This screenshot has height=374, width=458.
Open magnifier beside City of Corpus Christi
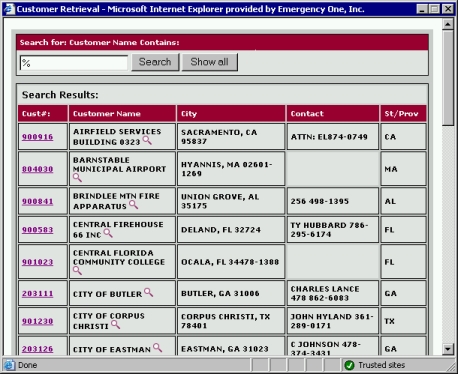coord(116,325)
